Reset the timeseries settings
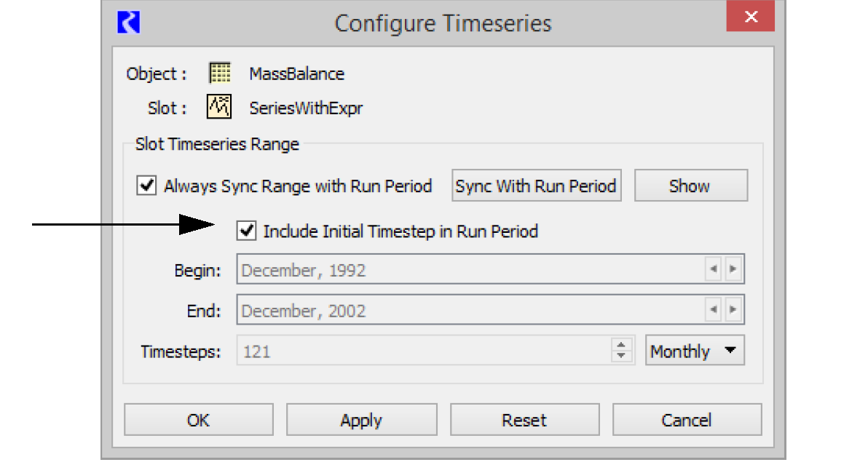Image resolution: width=868 pixels, height=473 pixels. [x=524, y=420]
